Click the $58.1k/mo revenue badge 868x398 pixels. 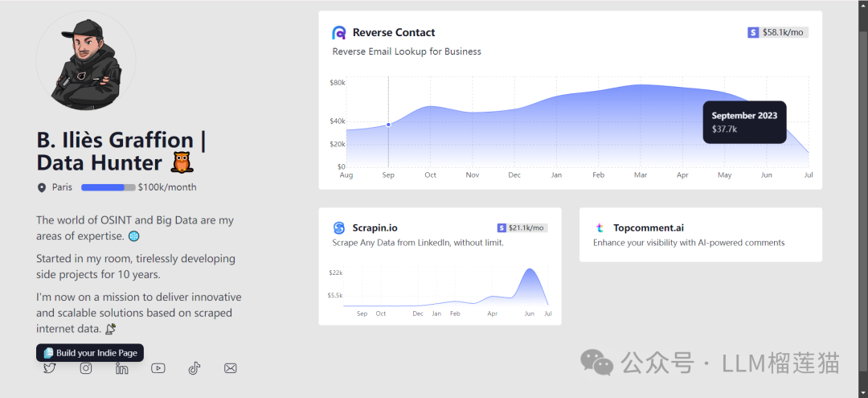778,33
